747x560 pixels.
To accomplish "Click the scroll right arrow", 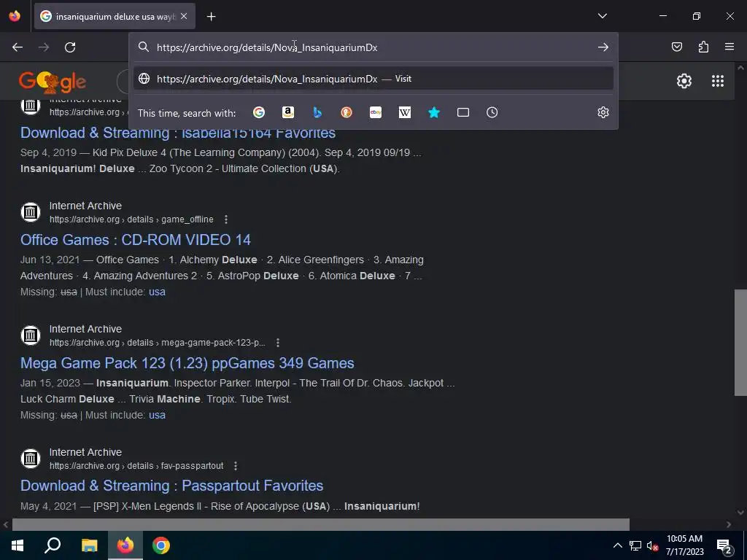I will coord(729,525).
